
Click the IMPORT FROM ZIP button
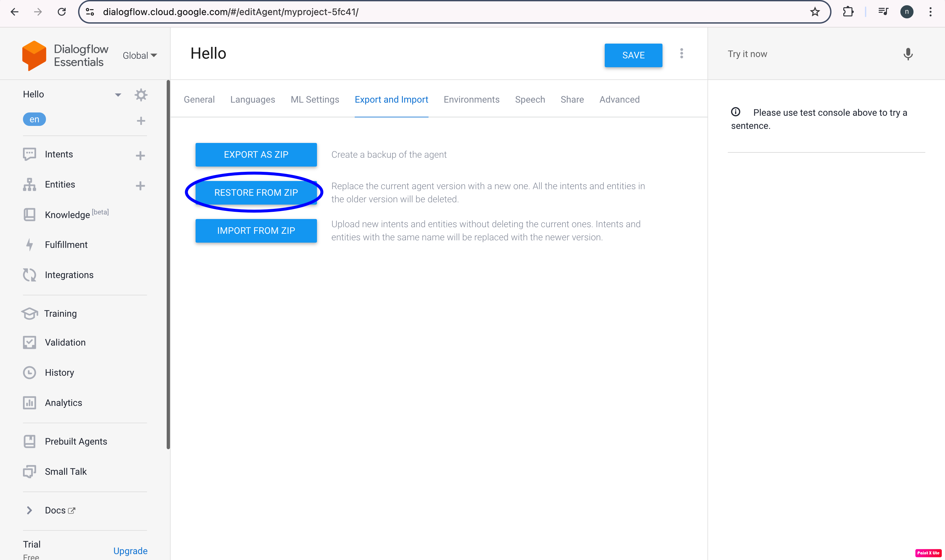click(x=255, y=230)
